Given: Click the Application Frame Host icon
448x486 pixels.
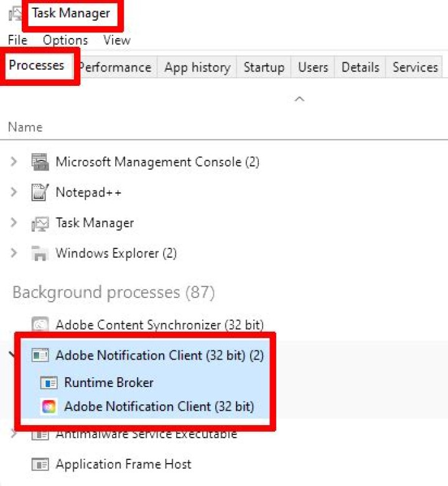Looking at the screenshot, I should click(40, 464).
